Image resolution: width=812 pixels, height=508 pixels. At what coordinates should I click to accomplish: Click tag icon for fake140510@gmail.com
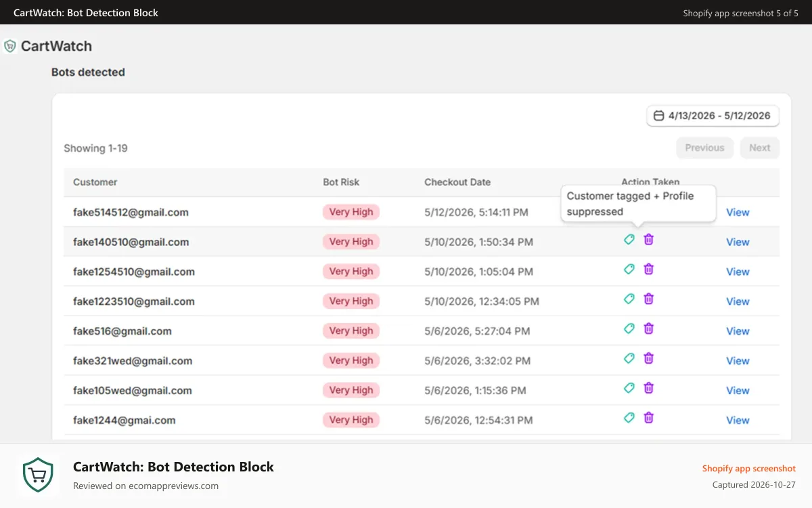click(629, 239)
